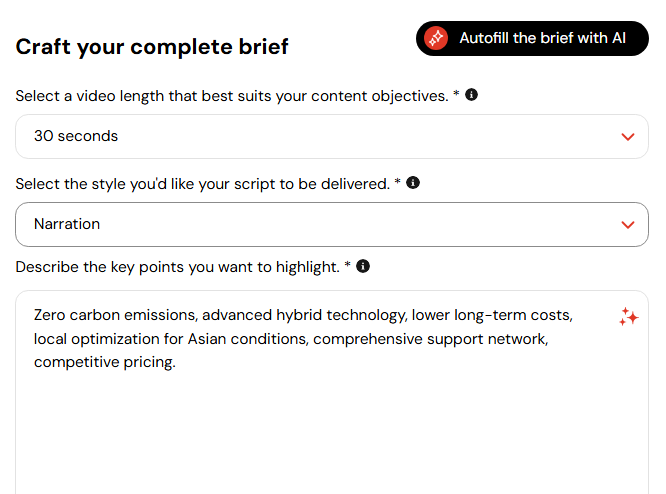Viewport: 666px width, 494px height.
Task: Expand the red chevron on the Narration field
Action: click(628, 225)
